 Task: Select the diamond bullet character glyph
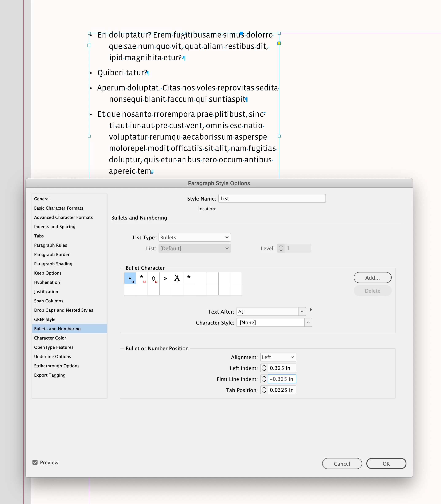coord(153,278)
